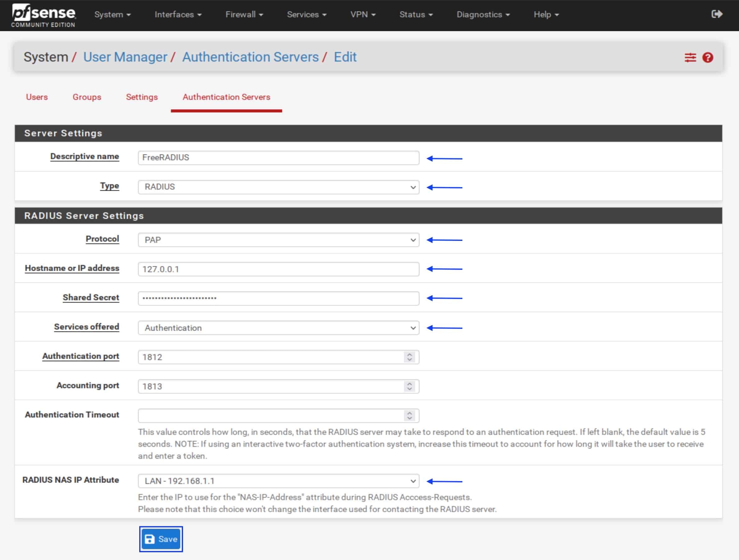Open the VPN menu
This screenshot has height=560, width=739.
pos(363,14)
